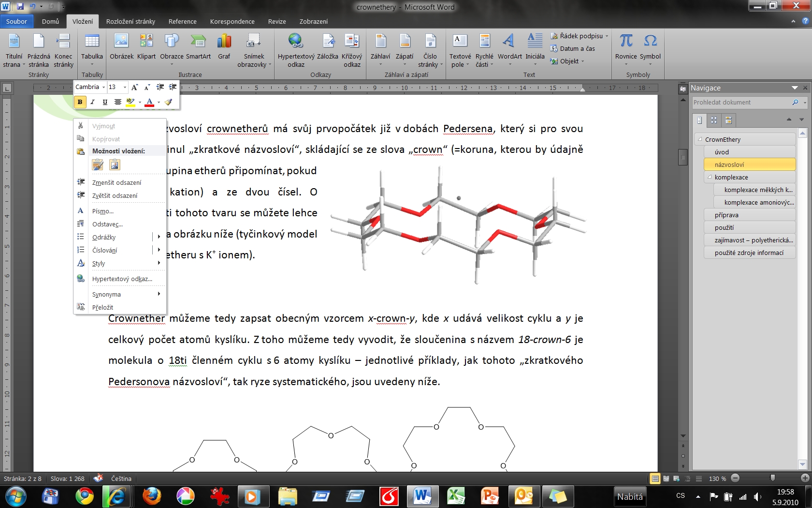Viewport: 812px width, 508px height.
Task: Insert a bookmark with Záložka
Action: pyautogui.click(x=327, y=47)
